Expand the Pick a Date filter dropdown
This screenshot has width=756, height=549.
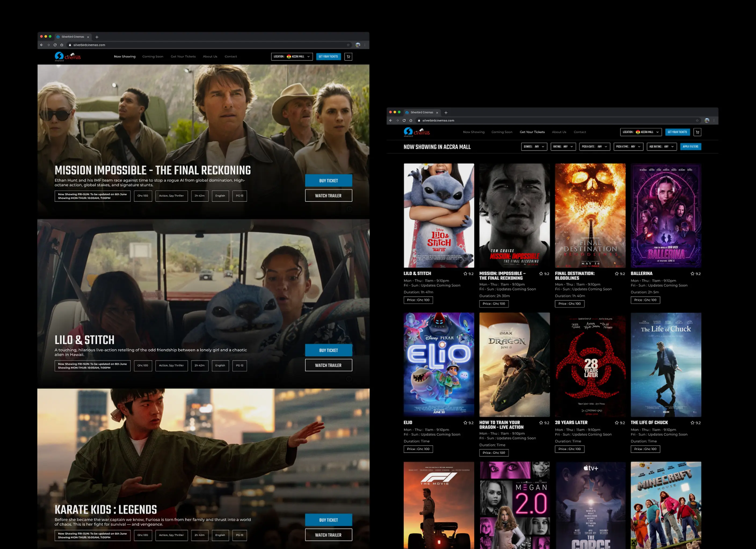point(595,147)
